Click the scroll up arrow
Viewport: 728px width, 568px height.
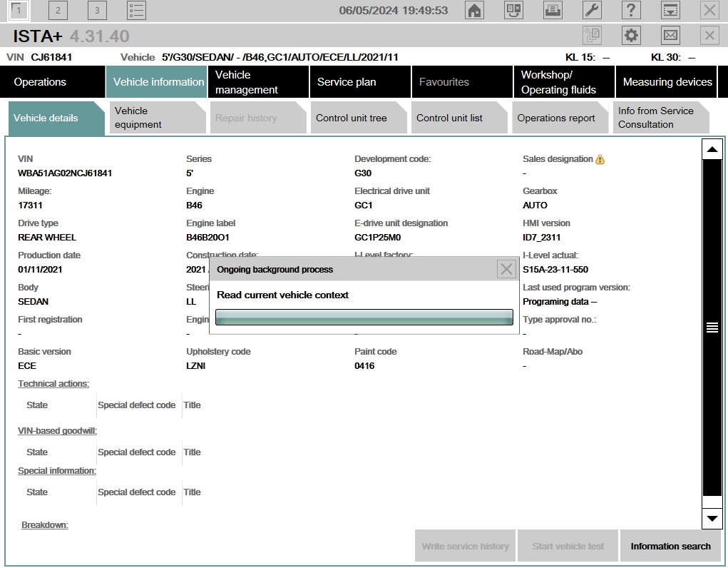click(x=712, y=150)
